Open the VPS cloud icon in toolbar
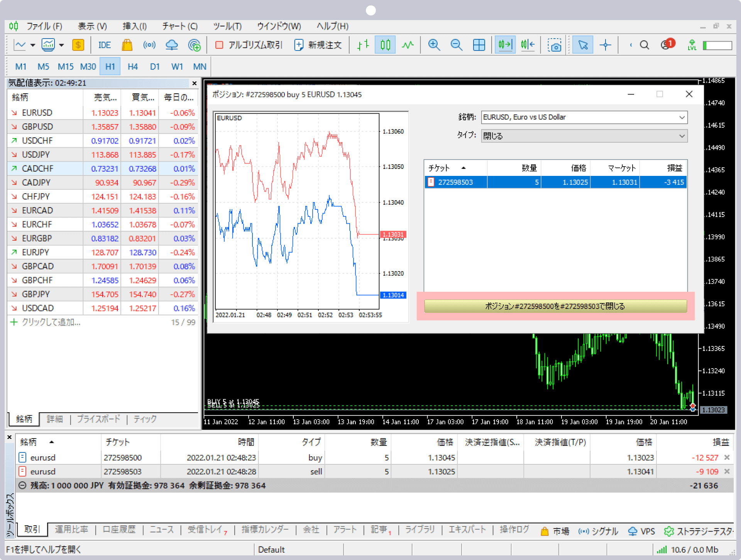 click(172, 45)
